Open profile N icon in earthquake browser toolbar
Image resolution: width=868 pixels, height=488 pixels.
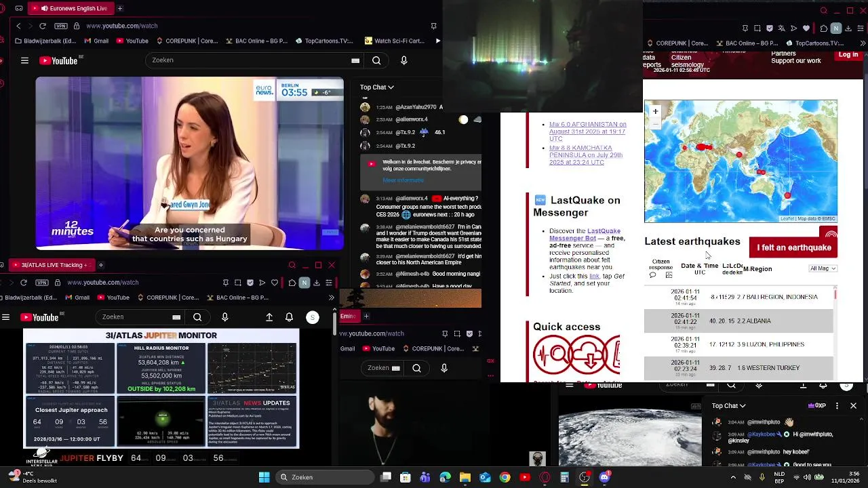tap(836, 28)
